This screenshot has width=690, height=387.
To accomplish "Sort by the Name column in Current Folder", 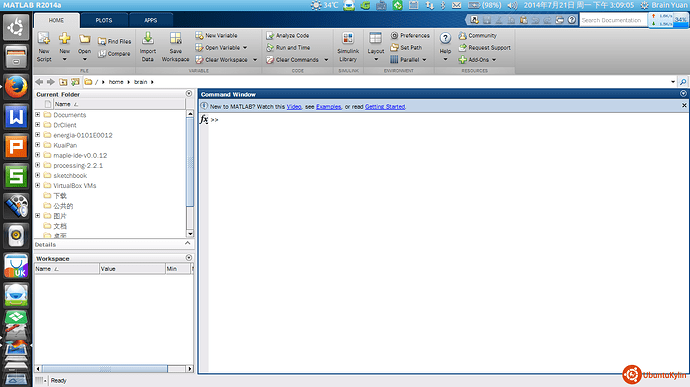I will pyautogui.click(x=119, y=104).
